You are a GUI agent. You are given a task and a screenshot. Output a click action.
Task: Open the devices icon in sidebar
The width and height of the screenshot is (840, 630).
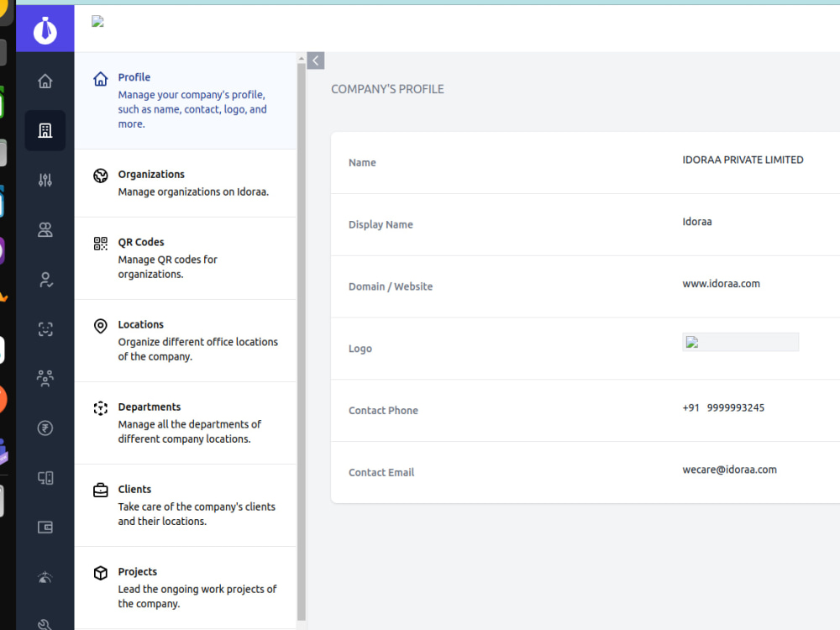coord(45,478)
